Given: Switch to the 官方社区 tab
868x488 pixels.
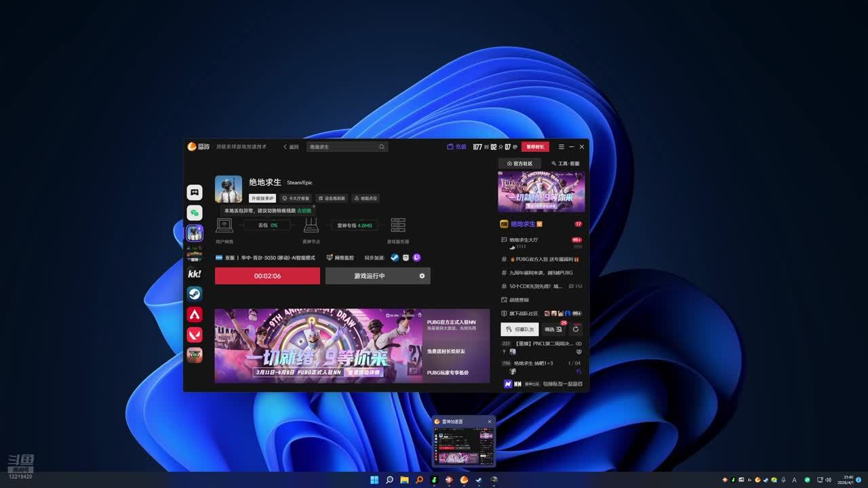Looking at the screenshot, I should click(x=519, y=163).
